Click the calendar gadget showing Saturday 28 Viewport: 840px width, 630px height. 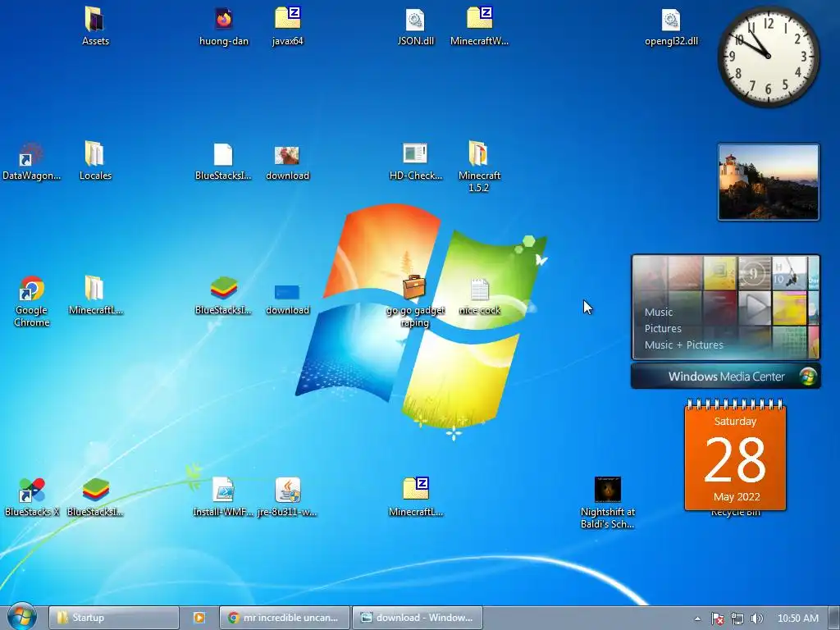[735, 455]
